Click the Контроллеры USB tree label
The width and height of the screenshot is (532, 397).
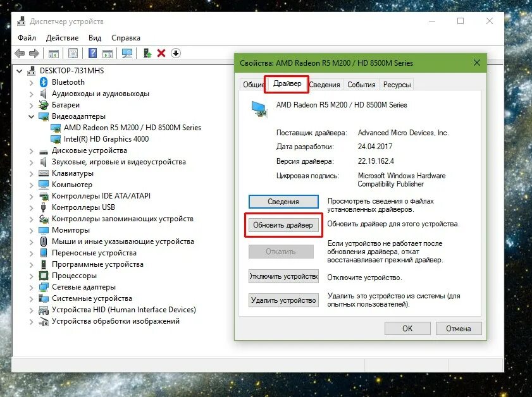point(84,207)
